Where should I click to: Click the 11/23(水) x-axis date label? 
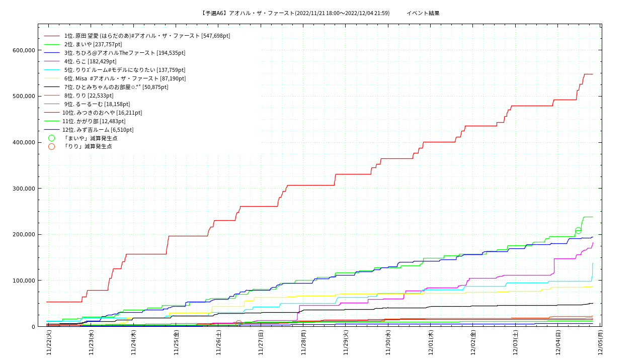tap(91, 342)
